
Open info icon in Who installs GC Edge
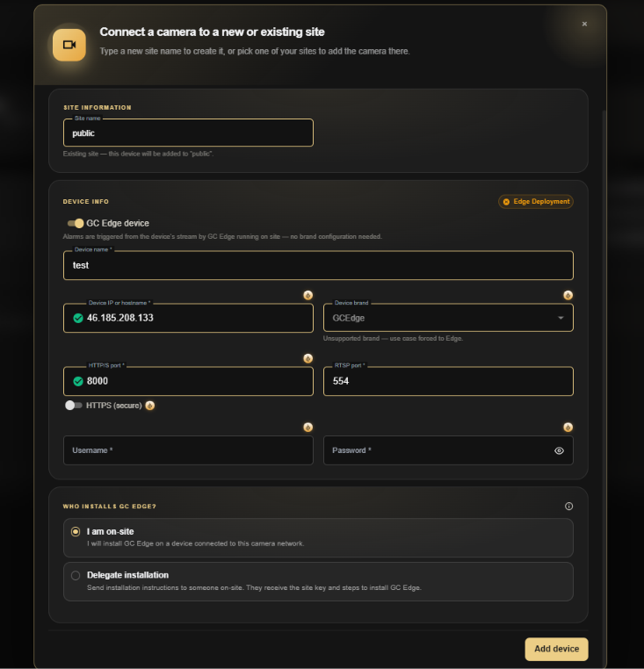pyautogui.click(x=568, y=506)
